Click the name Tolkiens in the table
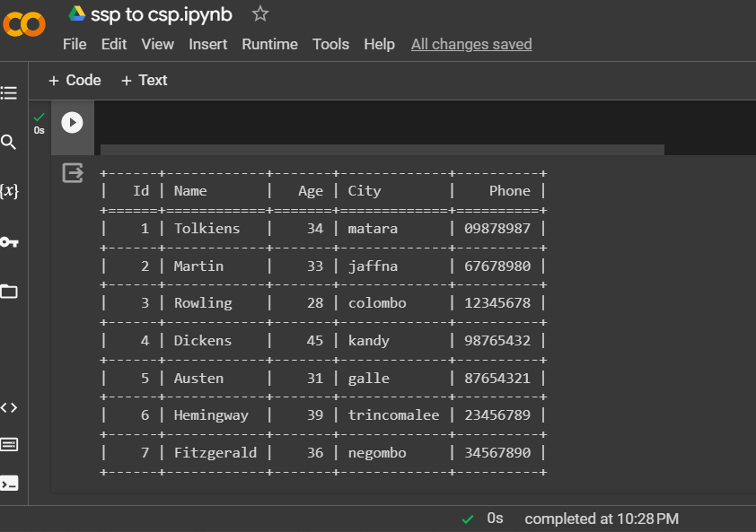 pyautogui.click(x=207, y=229)
